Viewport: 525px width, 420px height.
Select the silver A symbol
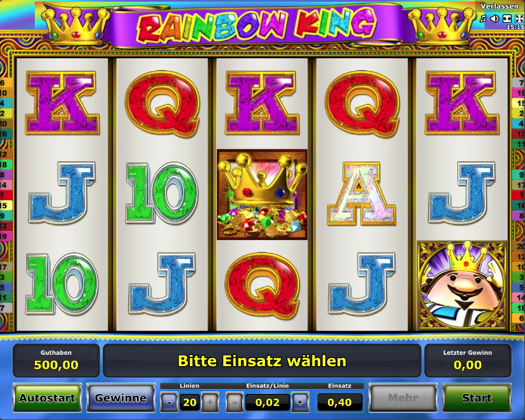361,194
